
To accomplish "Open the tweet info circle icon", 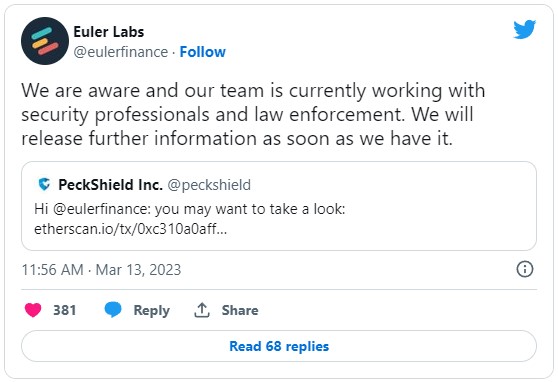I will (525, 269).
